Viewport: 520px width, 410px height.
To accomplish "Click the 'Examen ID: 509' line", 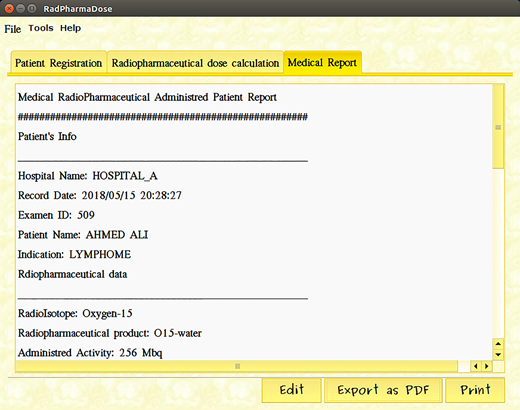I will [x=56, y=215].
